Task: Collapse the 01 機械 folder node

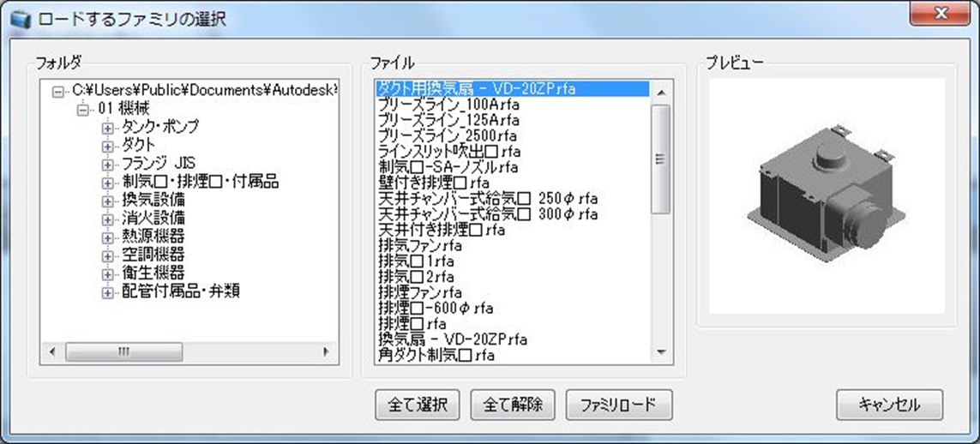Action: tap(83, 110)
